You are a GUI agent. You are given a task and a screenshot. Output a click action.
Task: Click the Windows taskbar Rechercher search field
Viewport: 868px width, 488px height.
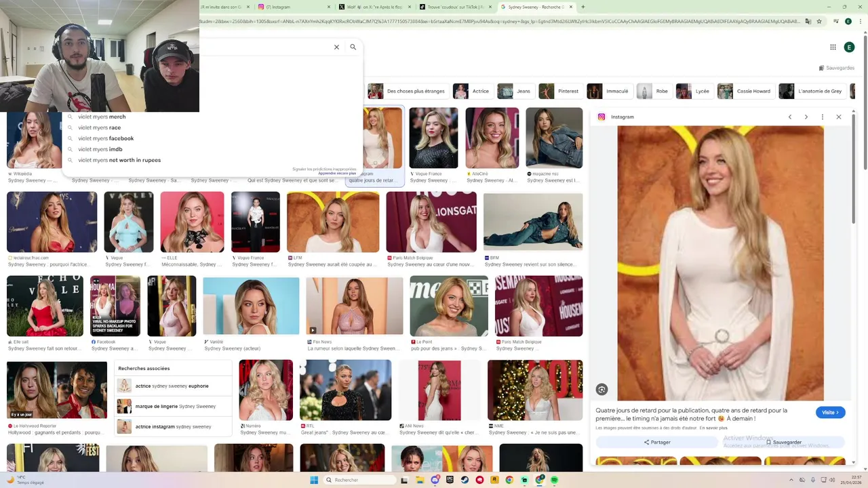point(359,480)
